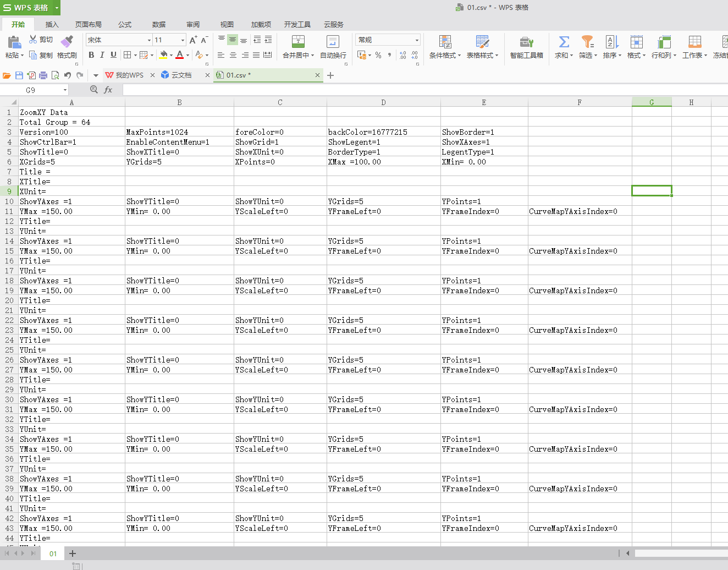The height and width of the screenshot is (570, 728).
Task: Click the 自动换行 (Wrap Text) button
Action: tap(333, 47)
